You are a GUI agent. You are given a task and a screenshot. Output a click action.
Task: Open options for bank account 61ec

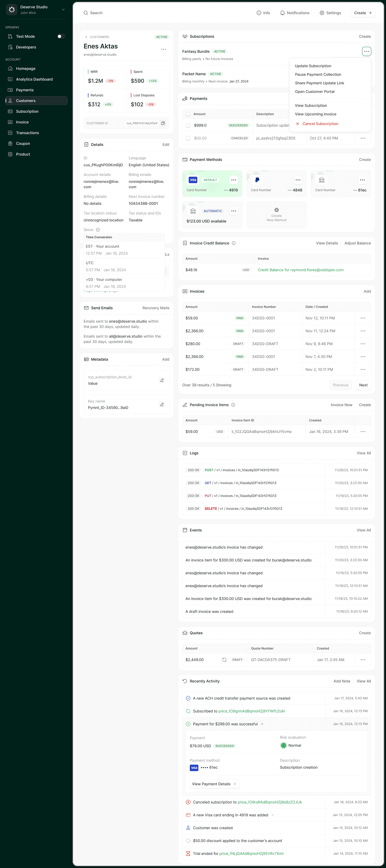click(362, 180)
